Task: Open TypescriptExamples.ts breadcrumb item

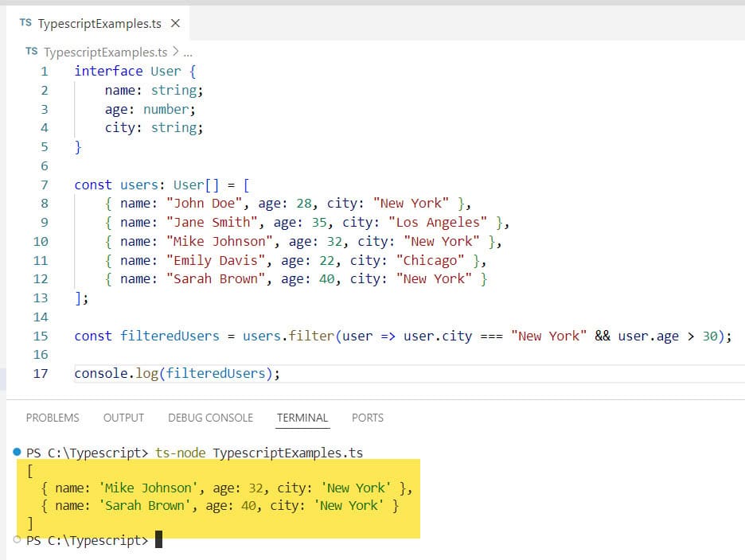Action: click(x=106, y=52)
